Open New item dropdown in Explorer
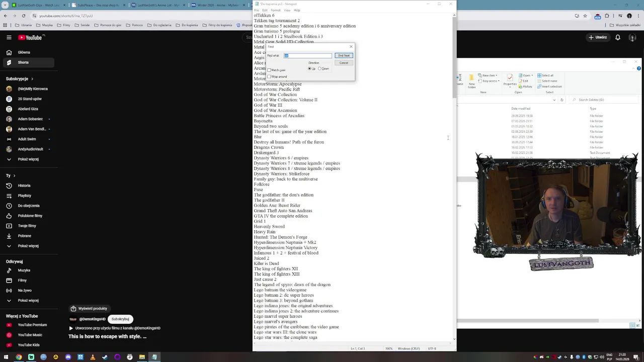Screen dimensions: 644x362 pos(489,75)
